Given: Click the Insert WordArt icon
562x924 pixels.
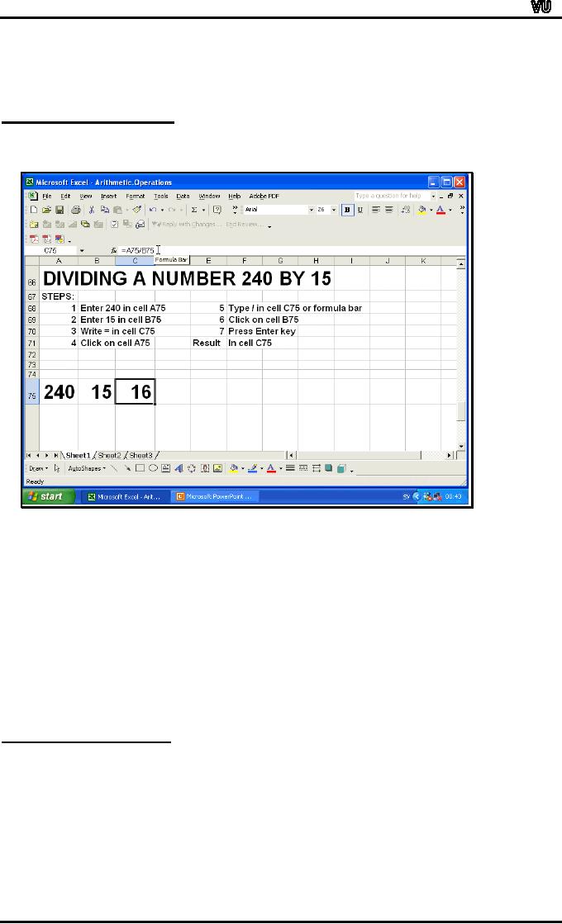Looking at the screenshot, I should pyautogui.click(x=179, y=468).
